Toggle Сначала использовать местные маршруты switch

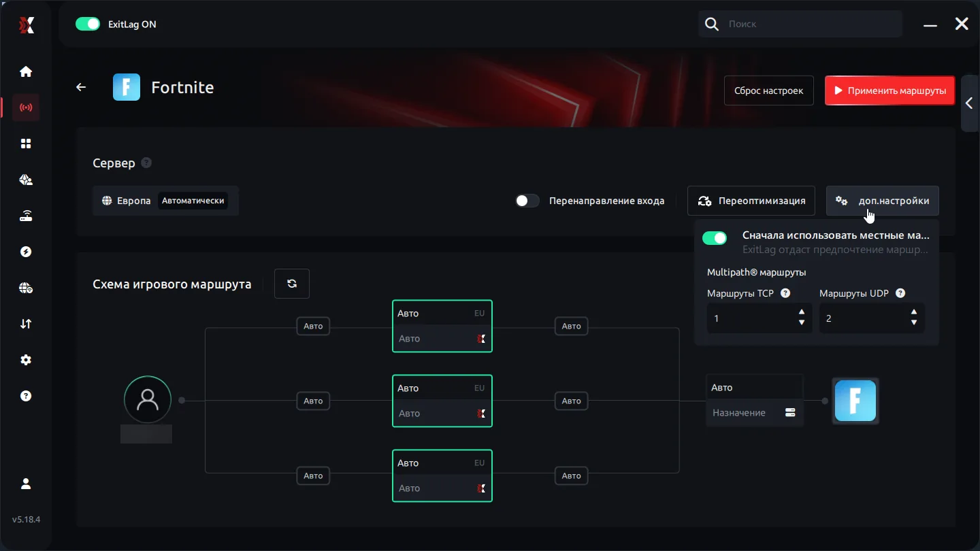(715, 237)
